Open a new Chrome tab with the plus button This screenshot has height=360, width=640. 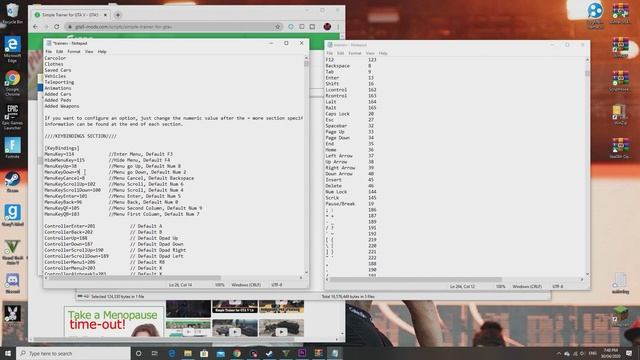[x=118, y=15]
